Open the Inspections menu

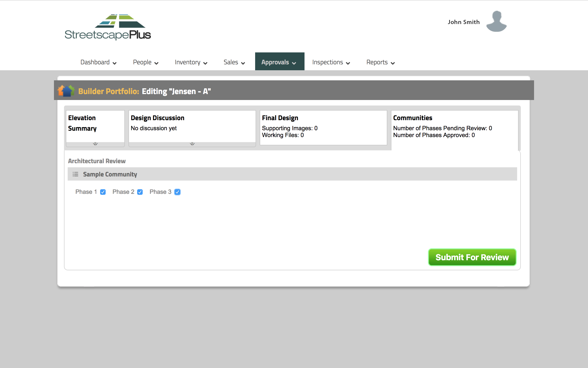331,62
